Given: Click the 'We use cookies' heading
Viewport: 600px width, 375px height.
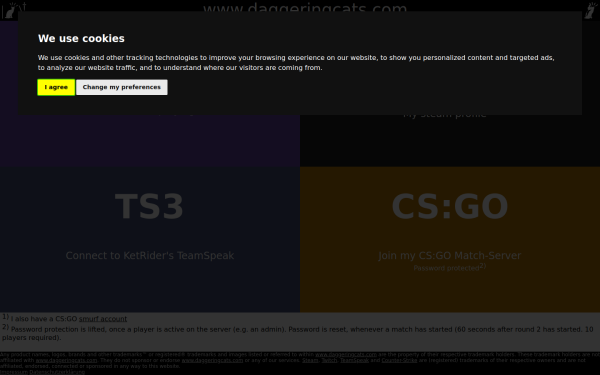Looking at the screenshot, I should pyautogui.click(x=81, y=39).
